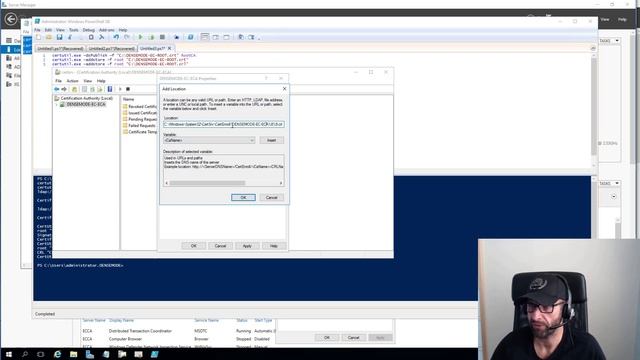Open the Add-ons menu in PowerShell ISE

point(107,30)
